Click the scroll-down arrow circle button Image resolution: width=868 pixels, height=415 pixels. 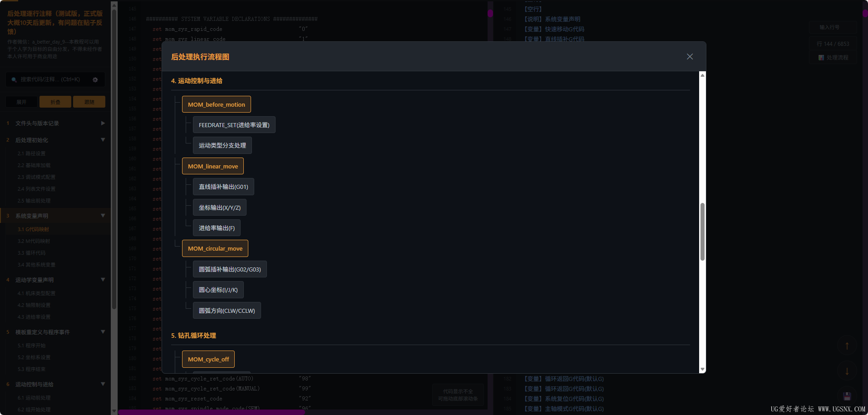[847, 371]
